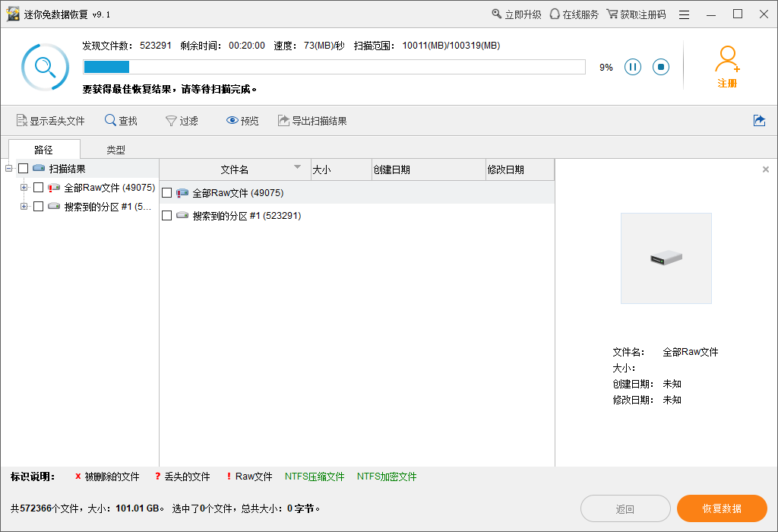Click the drive preview thumbnail

(666, 258)
